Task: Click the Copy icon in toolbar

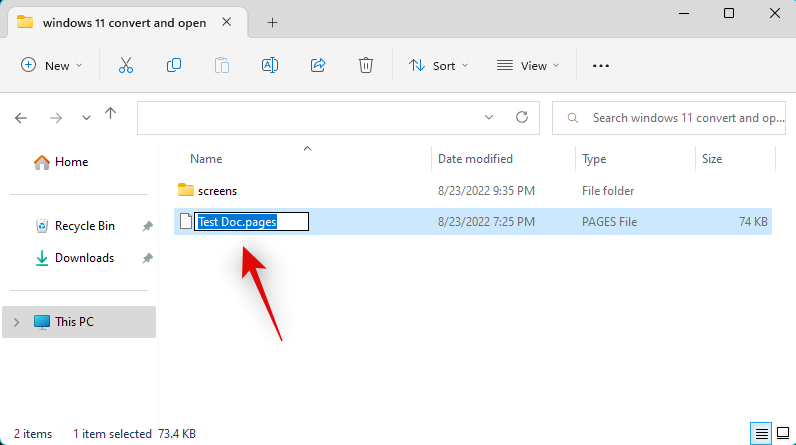Action: (174, 65)
